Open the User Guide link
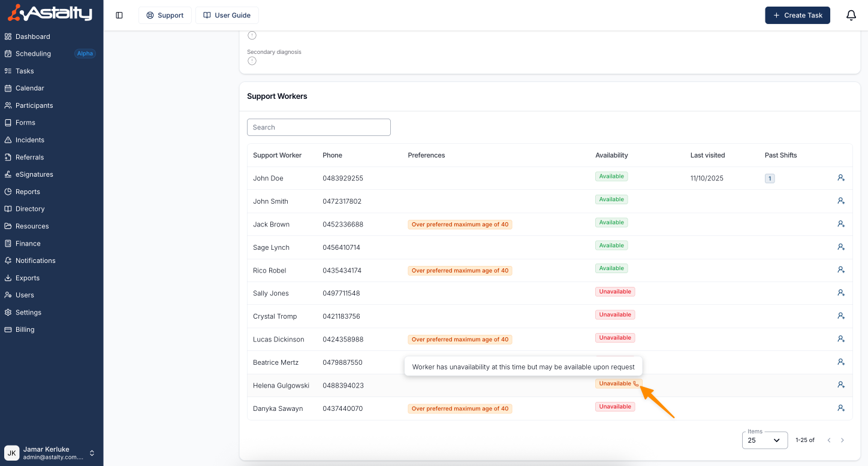Screen dimensions: 868x466 click(227, 16)
